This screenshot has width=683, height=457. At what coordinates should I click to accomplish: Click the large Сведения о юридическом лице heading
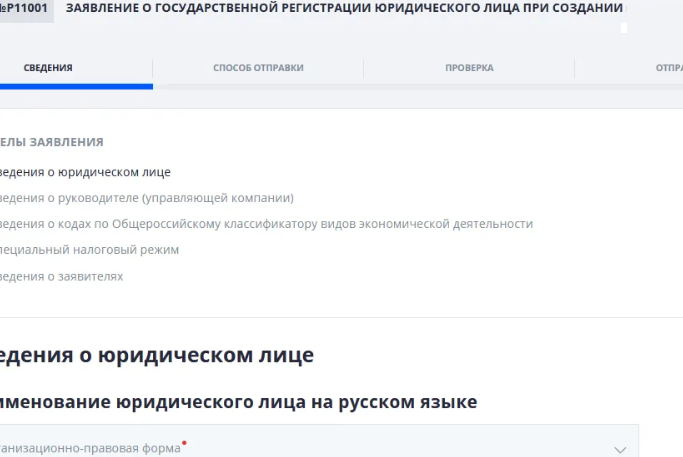157,355
